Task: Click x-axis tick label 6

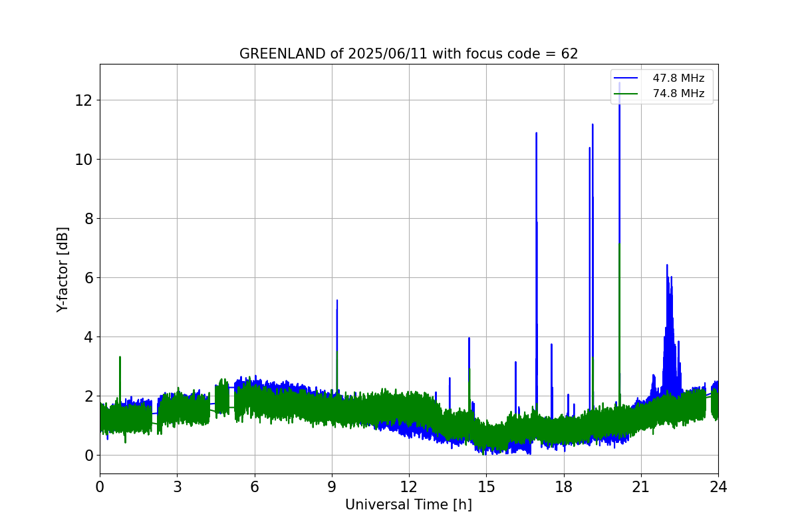Action: [255, 486]
